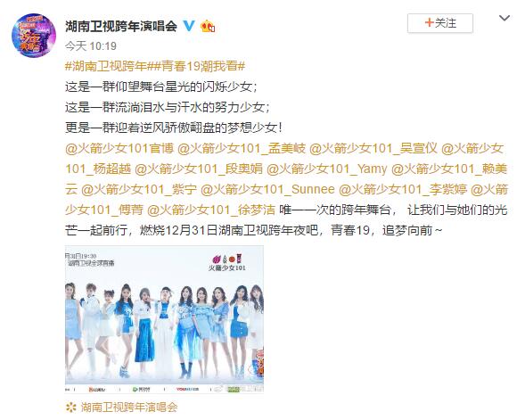The height and width of the screenshot is (420, 525).
Task: Open mention @火箭少女101_孟美岐
Action: click(x=242, y=148)
